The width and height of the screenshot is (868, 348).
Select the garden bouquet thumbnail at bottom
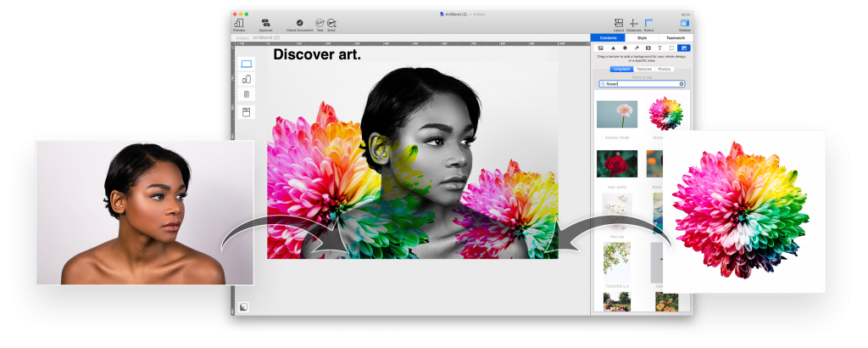617,302
